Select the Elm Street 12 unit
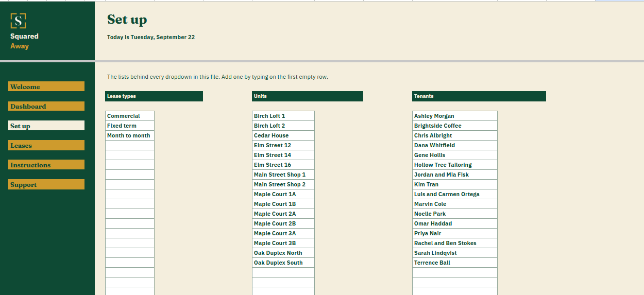The width and height of the screenshot is (644, 295). click(x=283, y=145)
